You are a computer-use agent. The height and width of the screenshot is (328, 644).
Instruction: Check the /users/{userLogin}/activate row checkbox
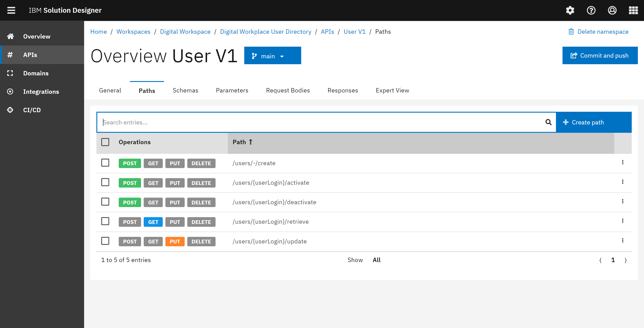click(105, 182)
